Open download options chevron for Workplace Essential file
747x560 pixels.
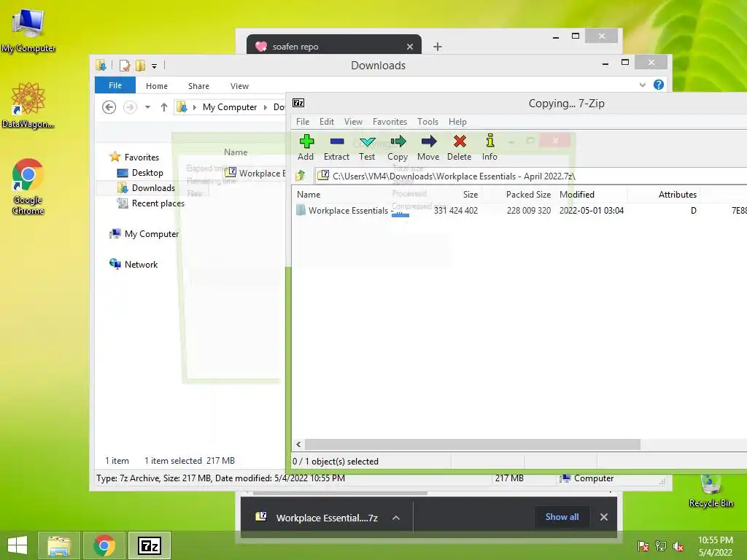pos(396,518)
